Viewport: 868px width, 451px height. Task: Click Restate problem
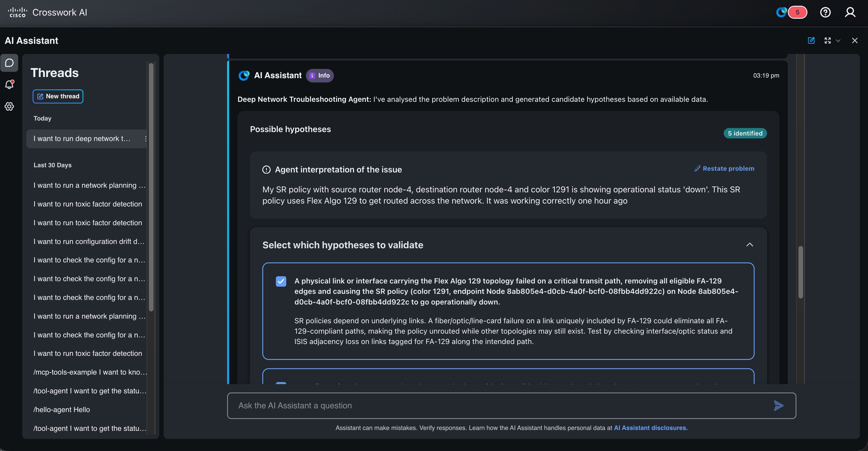click(x=724, y=168)
